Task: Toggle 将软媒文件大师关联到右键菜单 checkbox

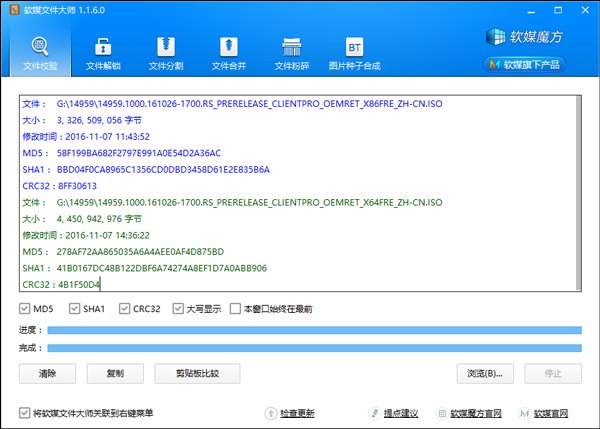Action: (24, 413)
